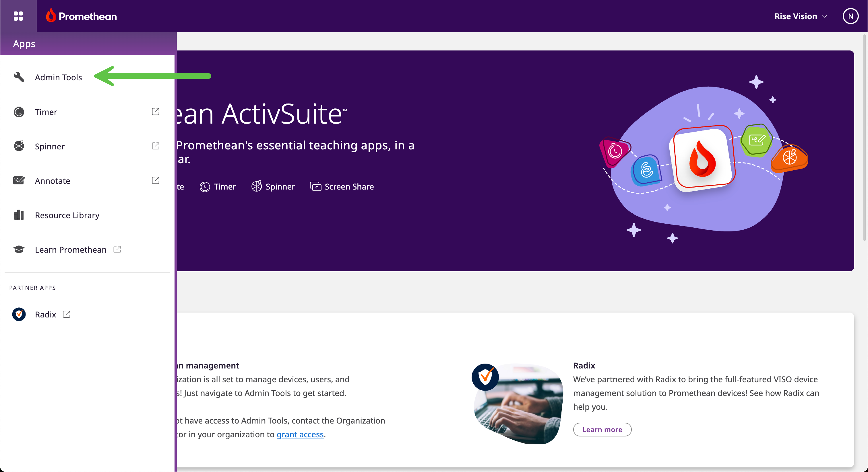
Task: Click the external link icon beside Learn Promethean
Action: [x=117, y=249]
